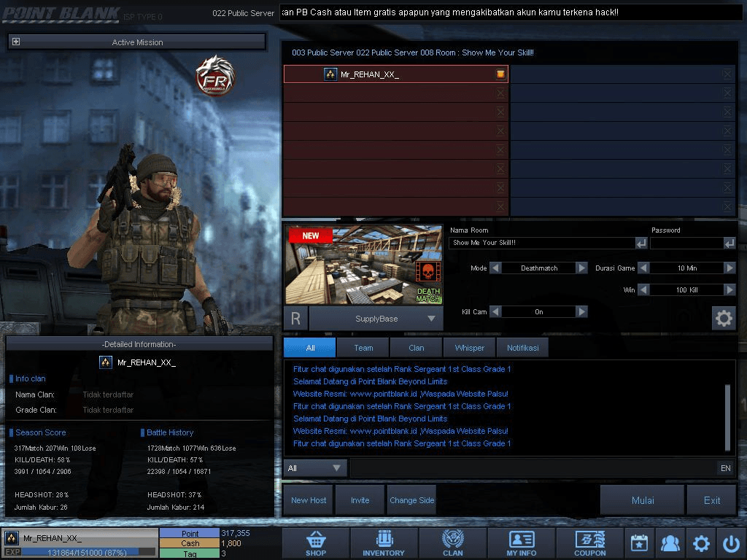Image resolution: width=747 pixels, height=560 pixels.
Task: Close the last red team slot
Action: [x=500, y=206]
